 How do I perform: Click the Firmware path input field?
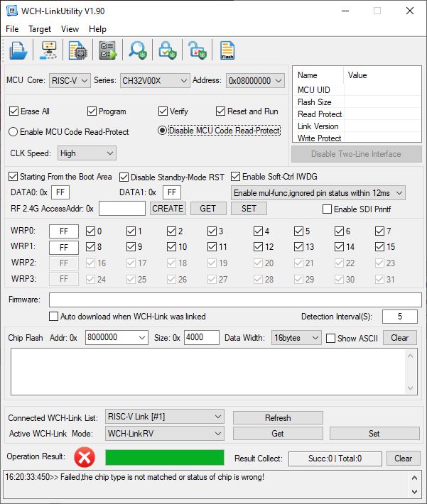(235, 300)
